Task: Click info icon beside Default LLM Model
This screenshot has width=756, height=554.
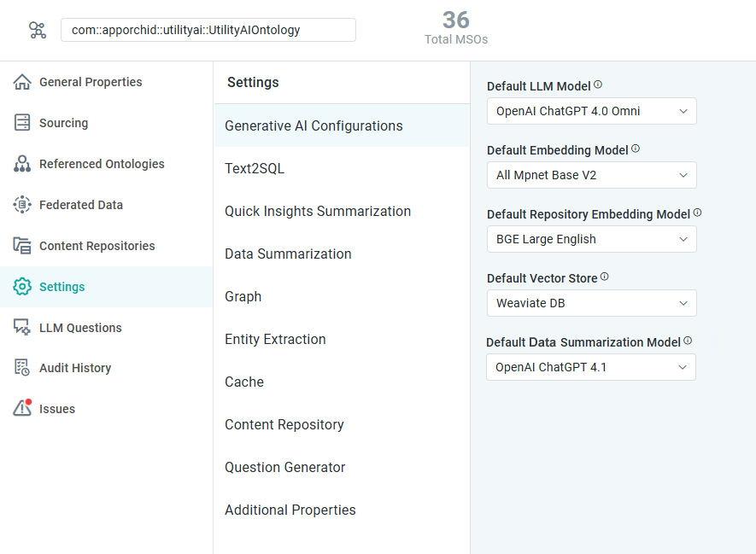Action: pos(598,85)
